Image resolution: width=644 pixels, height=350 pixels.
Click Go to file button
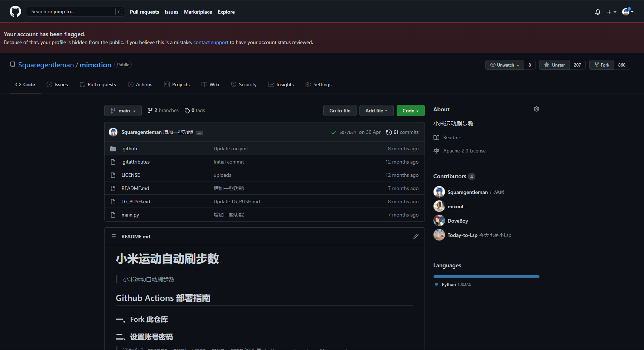click(340, 111)
